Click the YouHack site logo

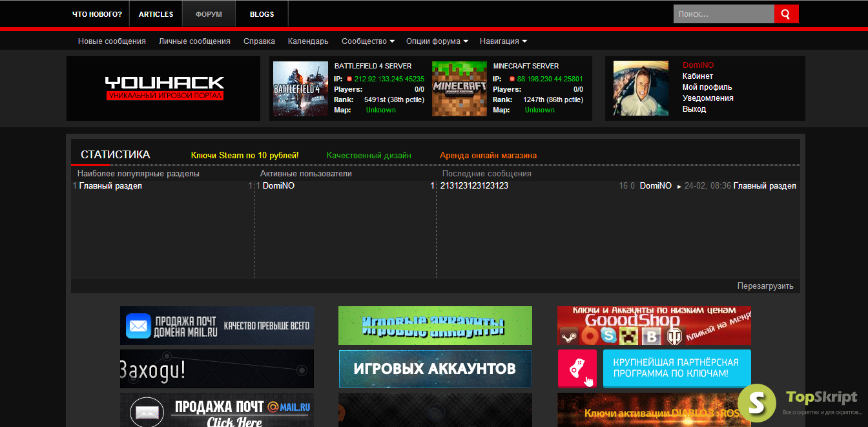coord(165,89)
